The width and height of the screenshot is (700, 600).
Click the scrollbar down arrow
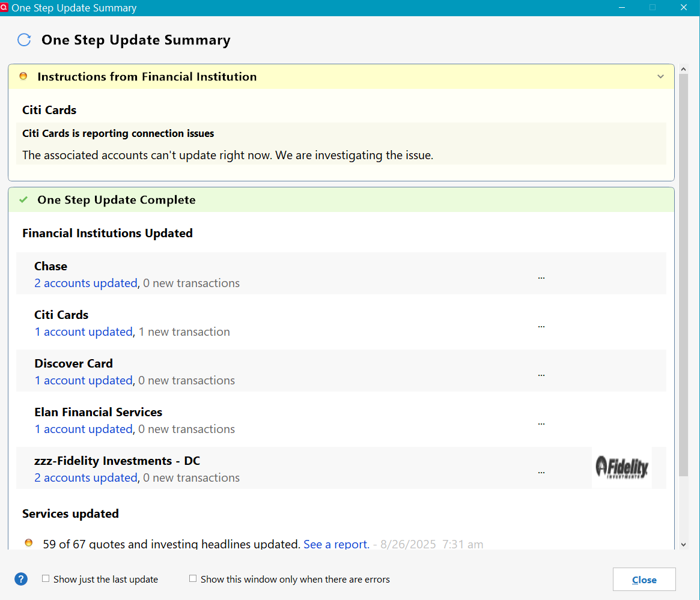coord(684,545)
